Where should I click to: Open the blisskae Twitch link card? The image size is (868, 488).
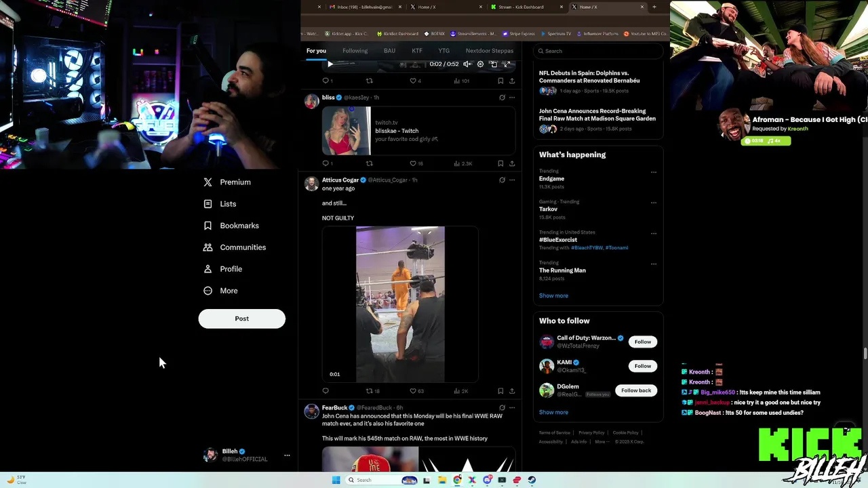click(418, 131)
